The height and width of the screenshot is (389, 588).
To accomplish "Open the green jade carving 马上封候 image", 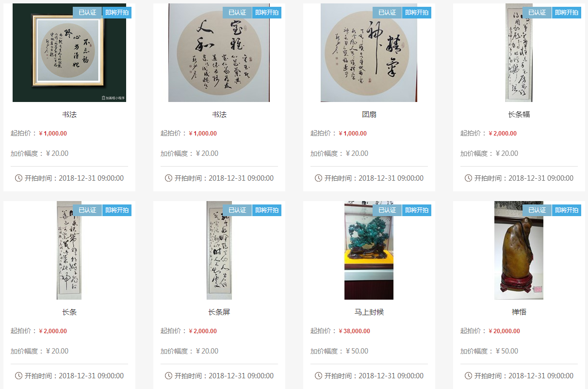I will [x=369, y=250].
